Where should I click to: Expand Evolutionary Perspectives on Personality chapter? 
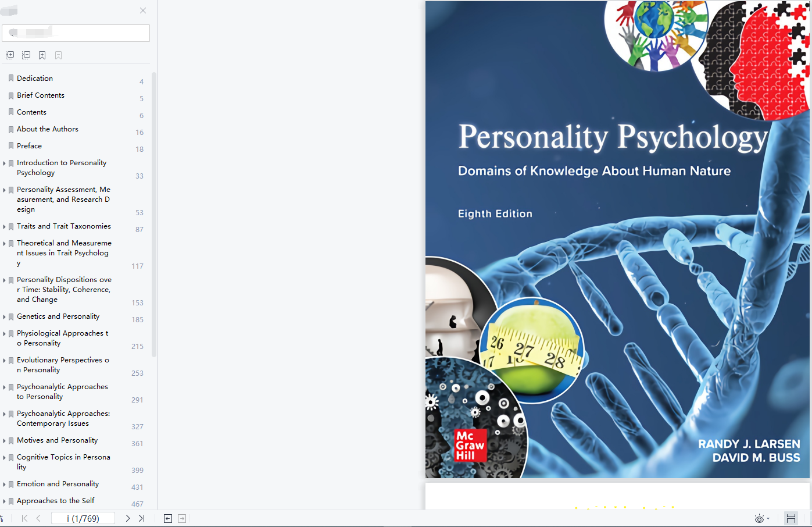click(x=4, y=361)
